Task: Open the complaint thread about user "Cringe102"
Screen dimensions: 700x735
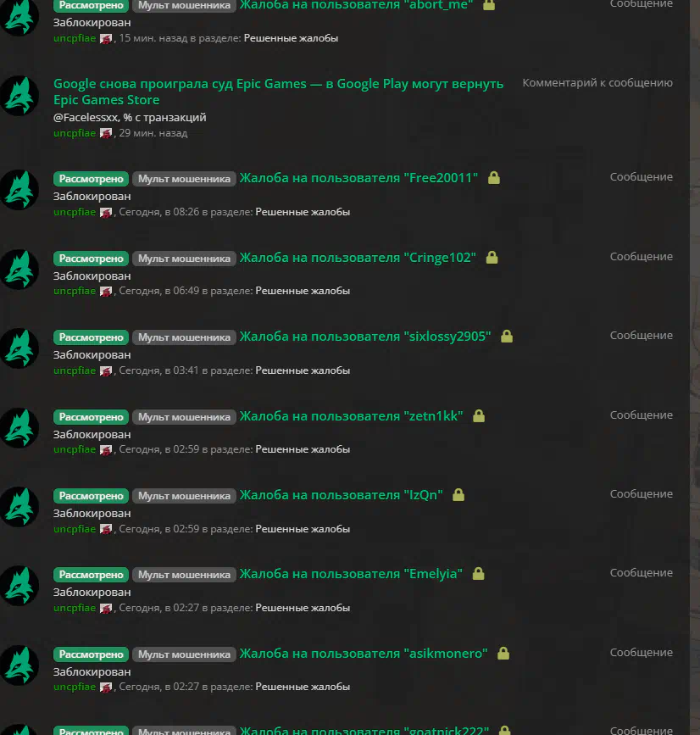Action: pyautogui.click(x=358, y=258)
